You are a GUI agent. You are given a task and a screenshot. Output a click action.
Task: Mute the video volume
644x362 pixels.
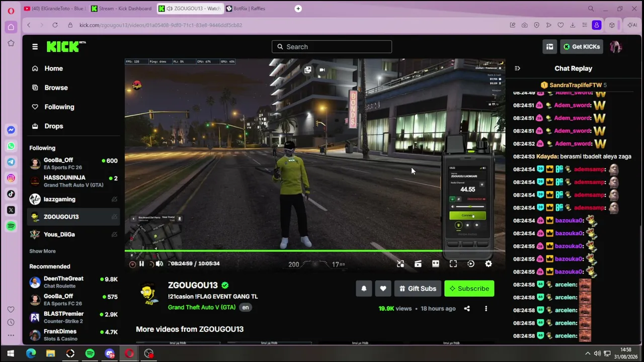159,263
